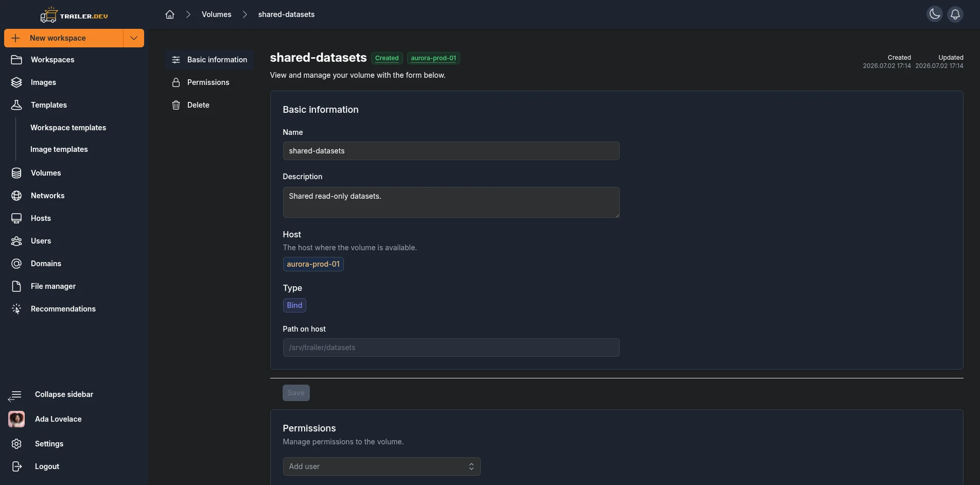Image resolution: width=980 pixels, height=485 pixels.
Task: Click the Collapse sidebar label
Action: [x=64, y=394]
